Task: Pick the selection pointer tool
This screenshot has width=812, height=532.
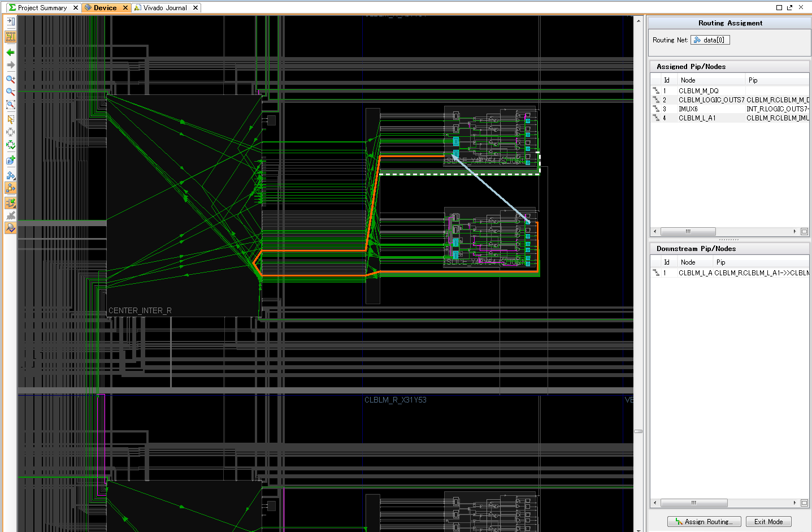Action: [x=10, y=119]
